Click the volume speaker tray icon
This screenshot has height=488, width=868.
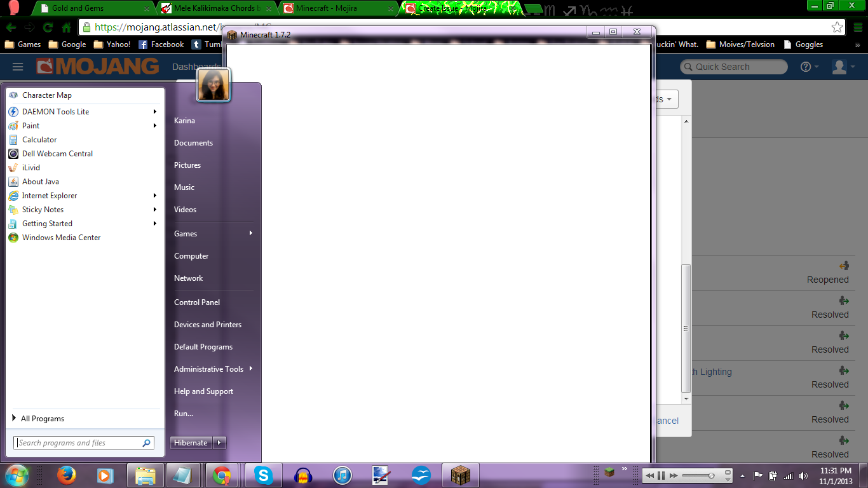tap(804, 475)
